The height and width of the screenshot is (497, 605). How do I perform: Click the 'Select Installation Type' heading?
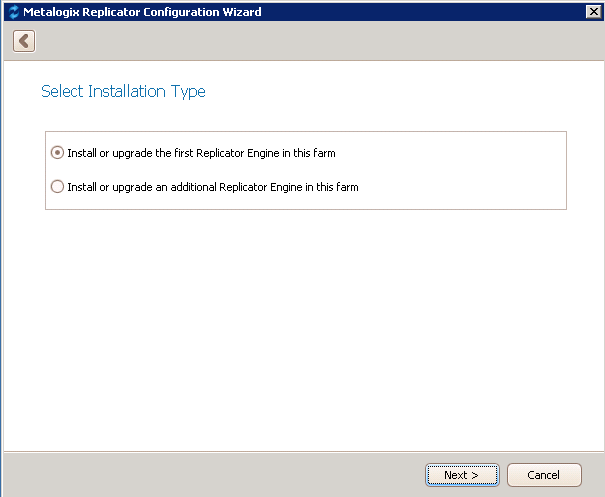coord(123,92)
